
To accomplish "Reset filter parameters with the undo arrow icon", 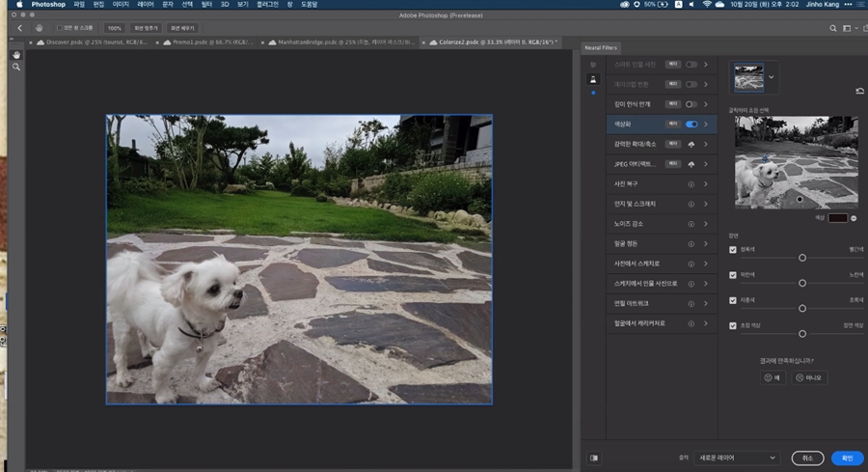I will (859, 91).
